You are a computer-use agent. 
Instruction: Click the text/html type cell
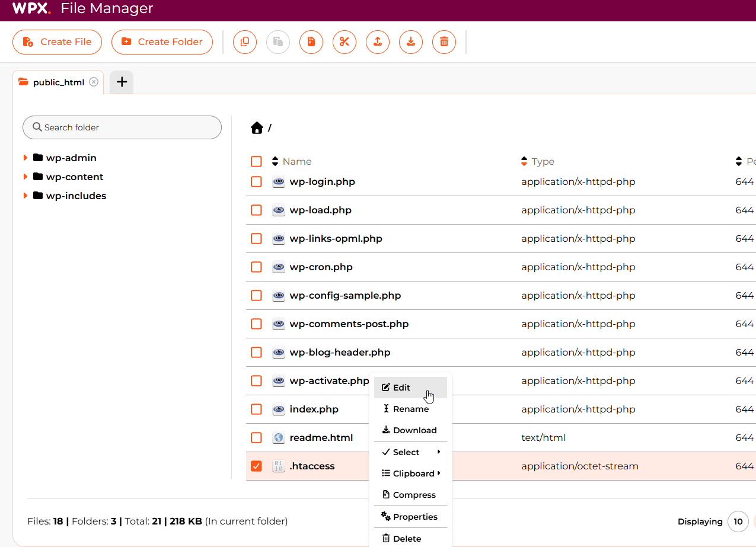tap(543, 438)
